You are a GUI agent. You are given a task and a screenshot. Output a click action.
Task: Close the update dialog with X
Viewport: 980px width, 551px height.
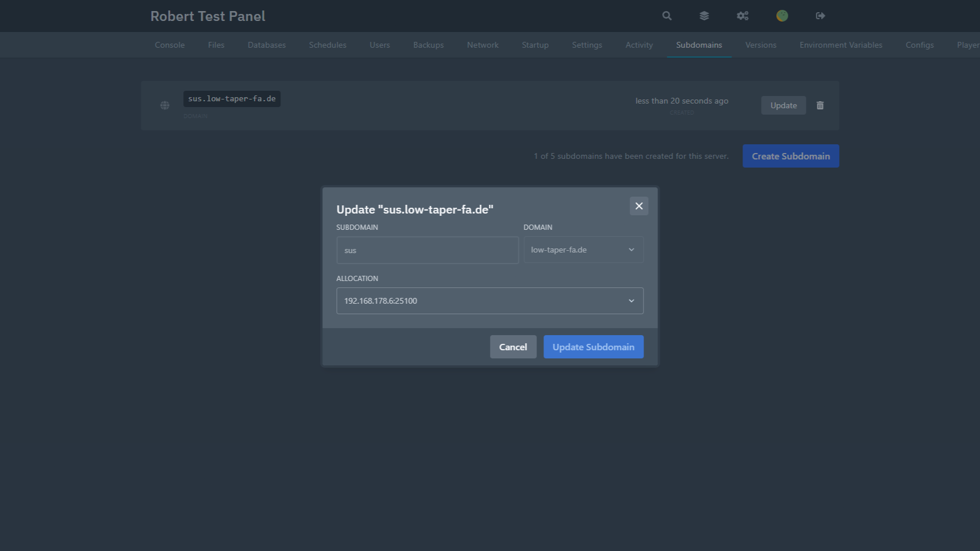(639, 206)
